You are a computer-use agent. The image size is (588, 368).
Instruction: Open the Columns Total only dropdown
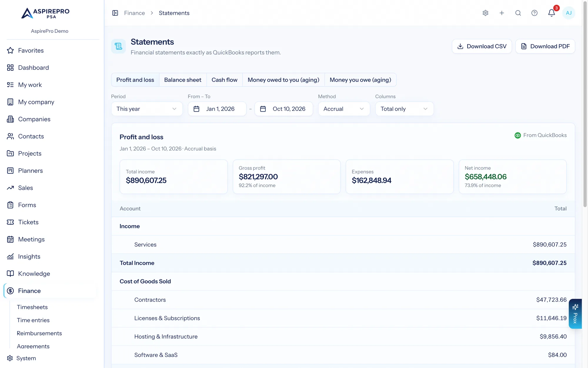pyautogui.click(x=404, y=109)
